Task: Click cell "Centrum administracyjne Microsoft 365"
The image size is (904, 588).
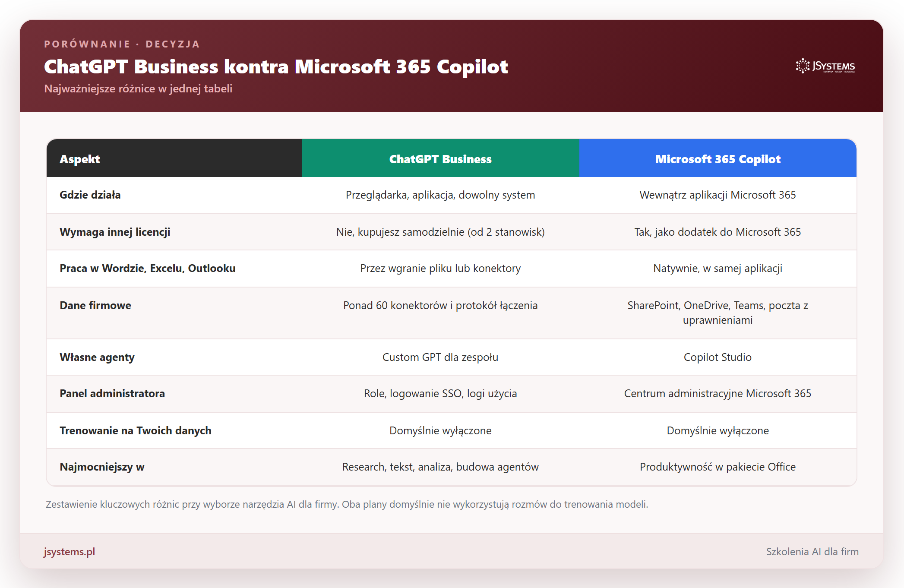Action: (x=718, y=394)
